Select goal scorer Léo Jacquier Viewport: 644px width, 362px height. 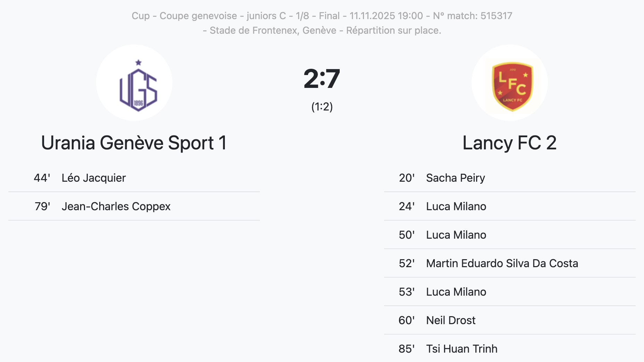click(94, 178)
